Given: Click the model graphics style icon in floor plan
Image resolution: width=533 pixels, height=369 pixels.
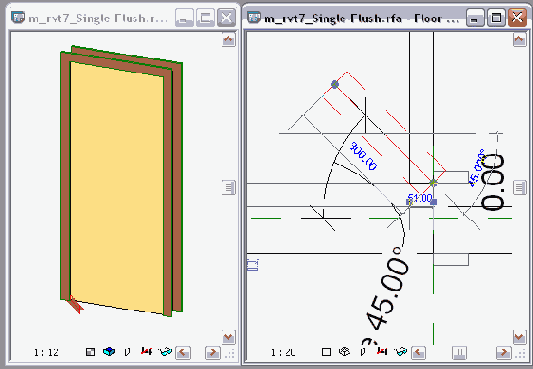Looking at the screenshot, I should coord(345,352).
